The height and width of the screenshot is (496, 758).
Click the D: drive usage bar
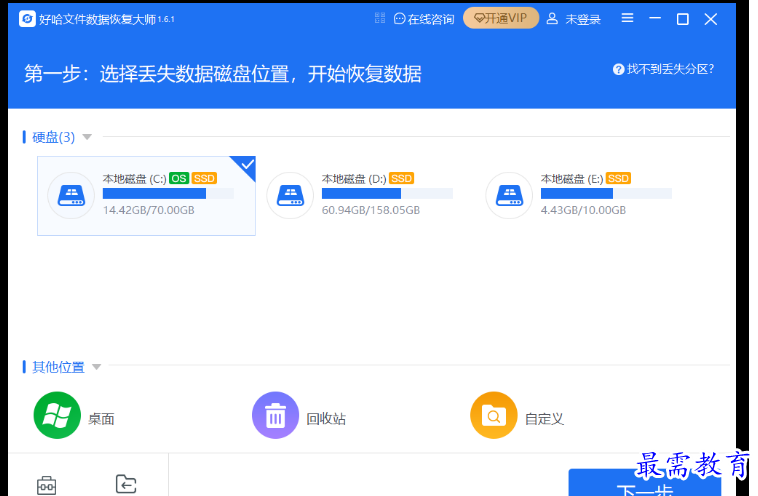tap(387, 193)
